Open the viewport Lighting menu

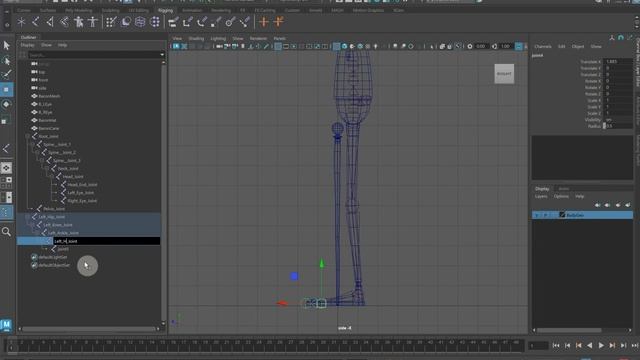pos(218,38)
